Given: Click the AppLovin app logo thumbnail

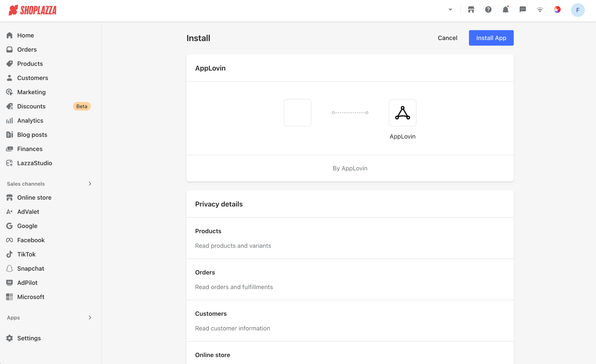Looking at the screenshot, I should tap(402, 113).
